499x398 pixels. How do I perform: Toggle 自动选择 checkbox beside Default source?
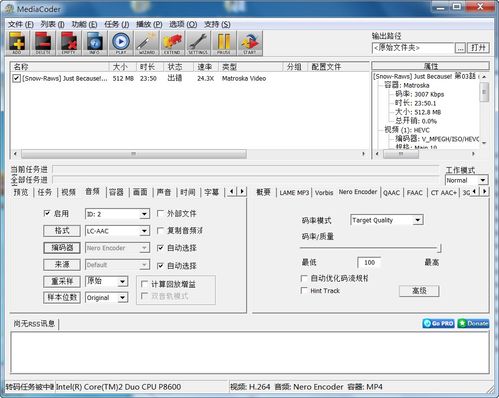tap(160, 265)
